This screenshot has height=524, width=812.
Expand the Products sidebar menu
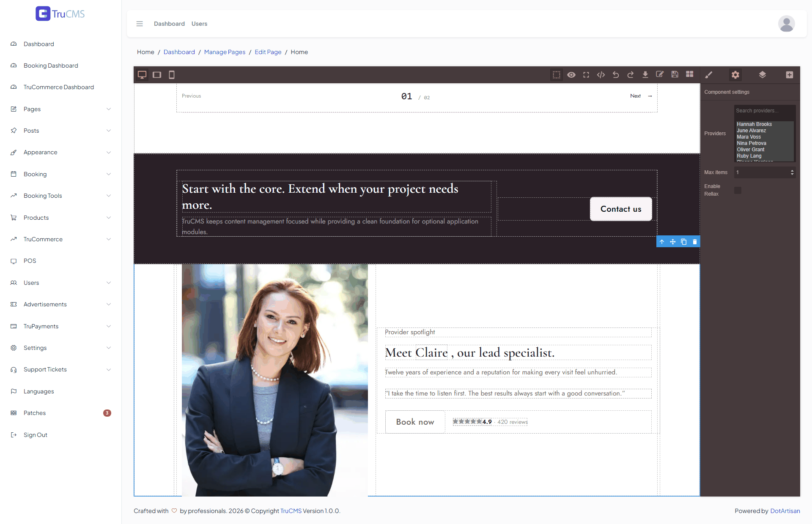(x=60, y=218)
